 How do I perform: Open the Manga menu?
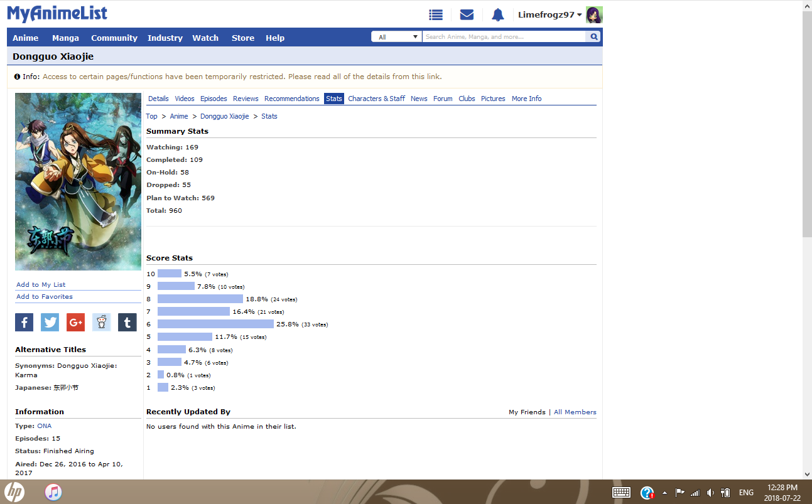(65, 38)
